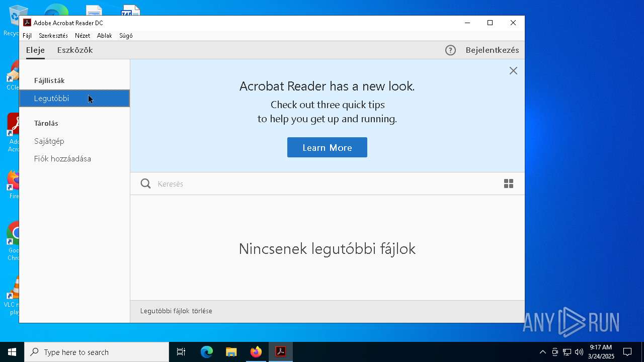Viewport: 644px width, 362px height.
Task: Select the VLC media player desktop icon
Action: point(11,296)
